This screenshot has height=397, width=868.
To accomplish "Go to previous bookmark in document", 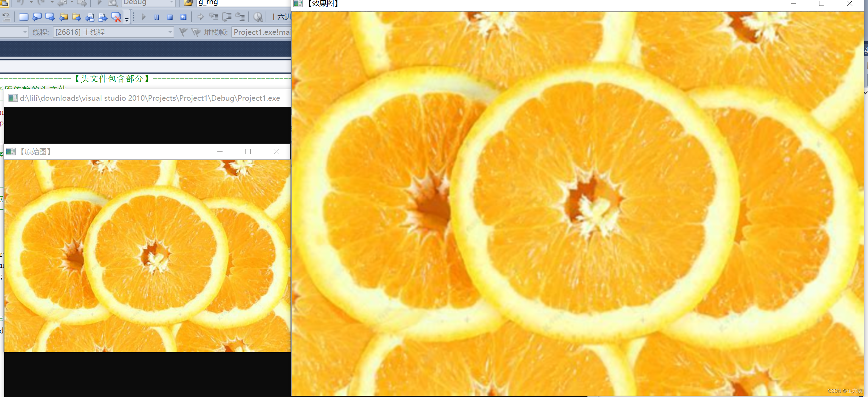I will pos(90,17).
